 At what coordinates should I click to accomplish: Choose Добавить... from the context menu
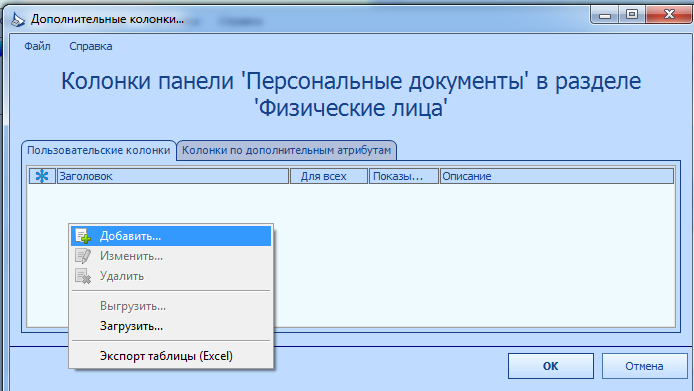[171, 236]
